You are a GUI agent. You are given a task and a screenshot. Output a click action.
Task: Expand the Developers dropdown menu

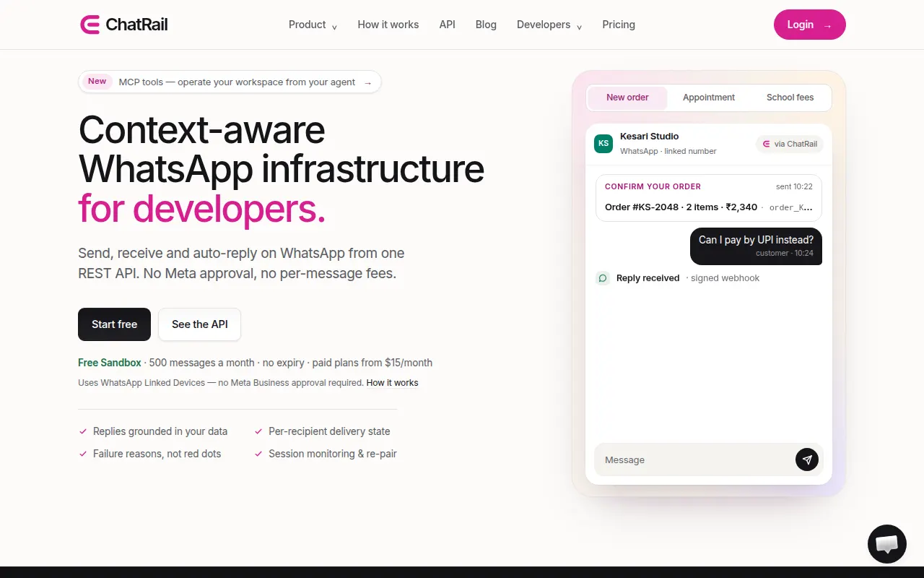[x=549, y=25]
